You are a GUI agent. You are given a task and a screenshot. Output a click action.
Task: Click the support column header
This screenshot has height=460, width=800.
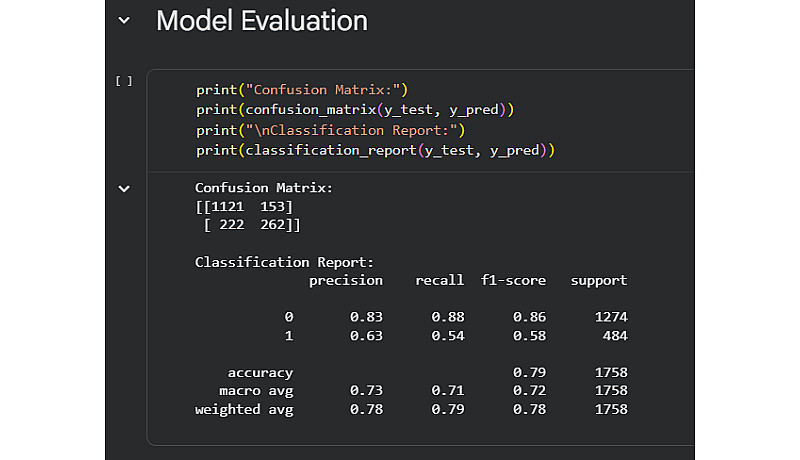click(x=598, y=281)
